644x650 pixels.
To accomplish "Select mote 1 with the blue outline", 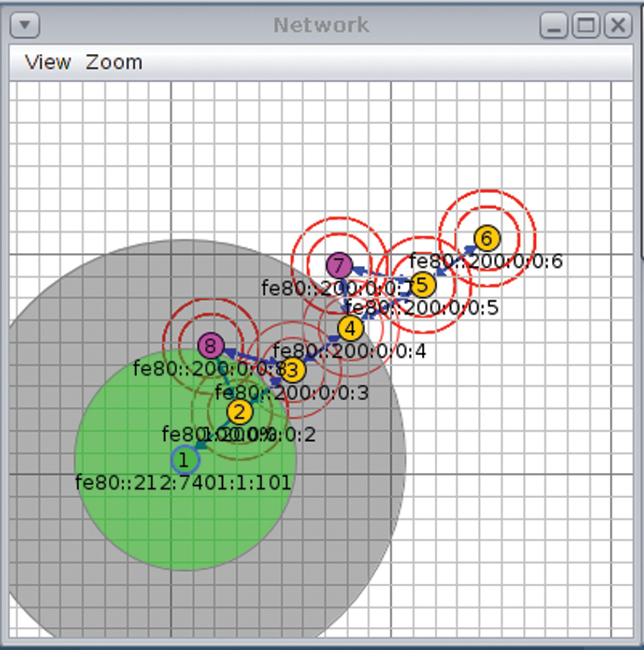I will click(x=185, y=460).
